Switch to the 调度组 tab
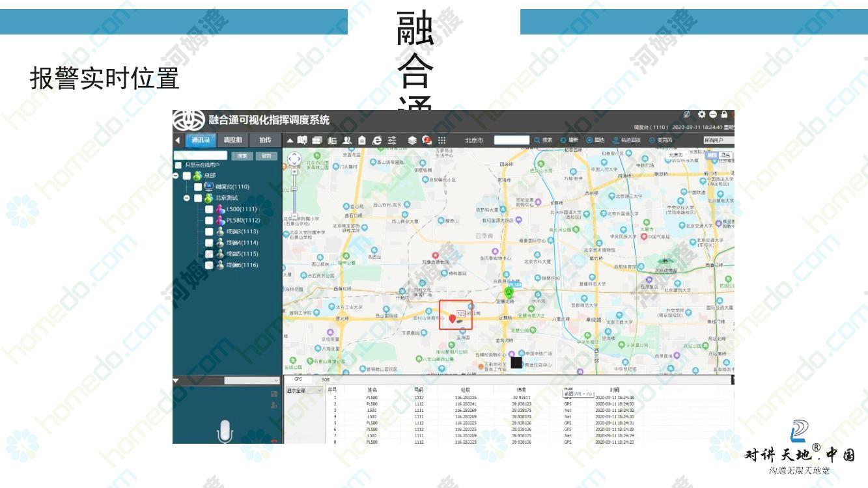The width and height of the screenshot is (868, 488). [232, 140]
